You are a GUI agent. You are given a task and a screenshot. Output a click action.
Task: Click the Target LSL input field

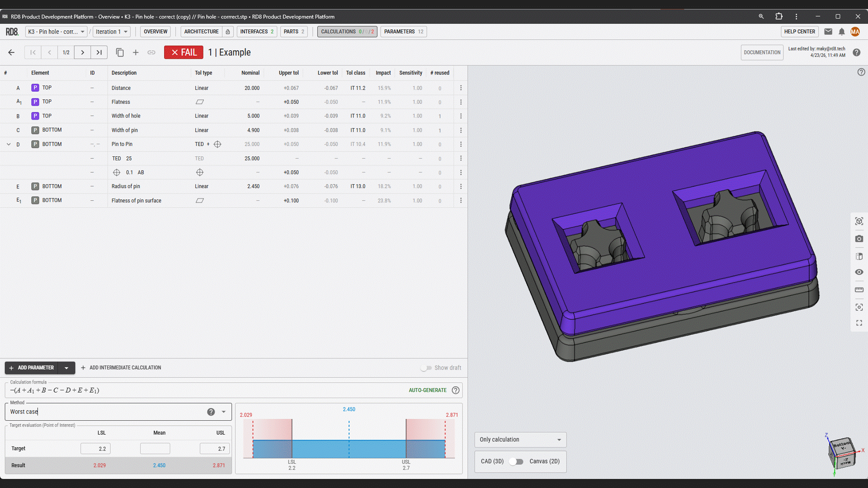pyautogui.click(x=95, y=449)
